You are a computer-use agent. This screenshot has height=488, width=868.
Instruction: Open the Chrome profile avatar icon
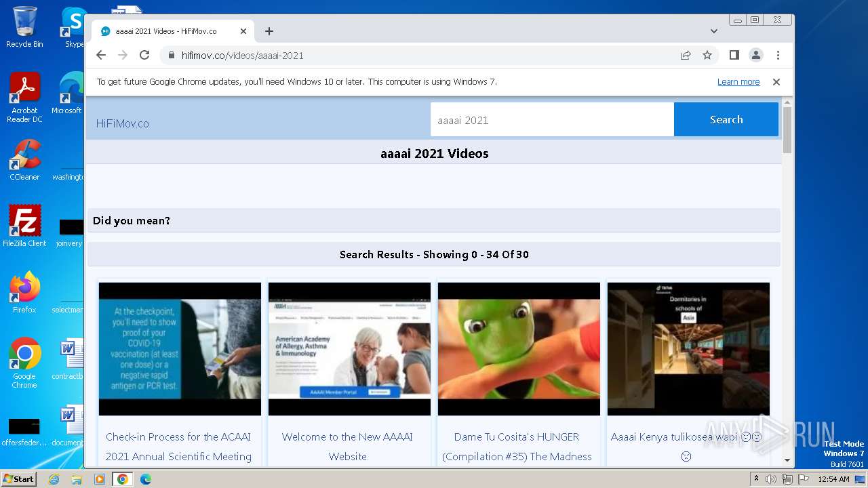(755, 55)
